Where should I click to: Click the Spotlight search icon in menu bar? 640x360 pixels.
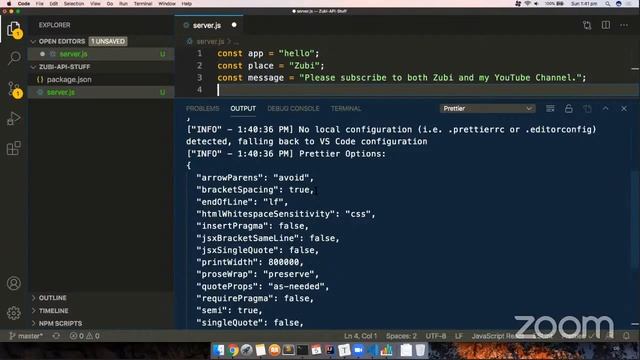tap(608, 3)
